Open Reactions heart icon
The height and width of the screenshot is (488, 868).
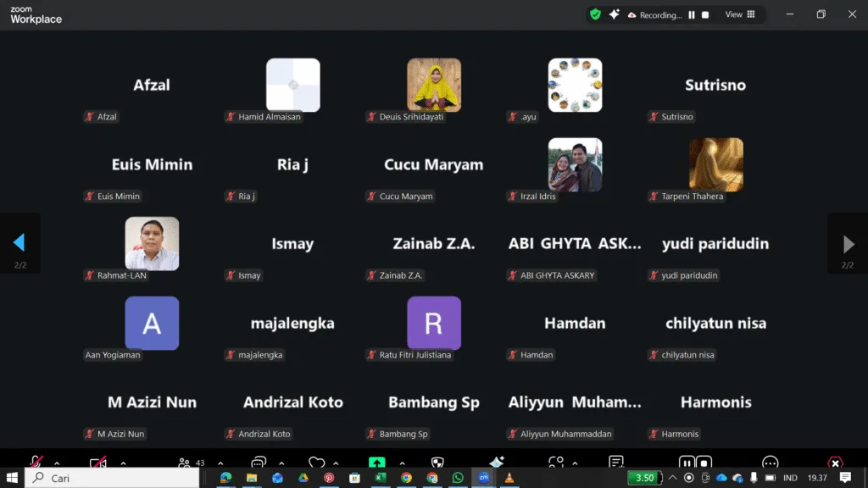(316, 463)
